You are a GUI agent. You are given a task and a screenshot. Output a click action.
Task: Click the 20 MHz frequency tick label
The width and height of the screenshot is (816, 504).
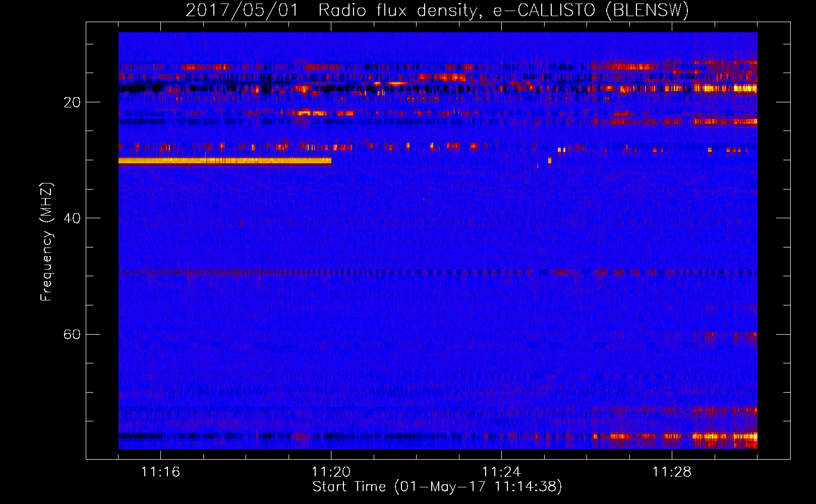tap(72, 103)
